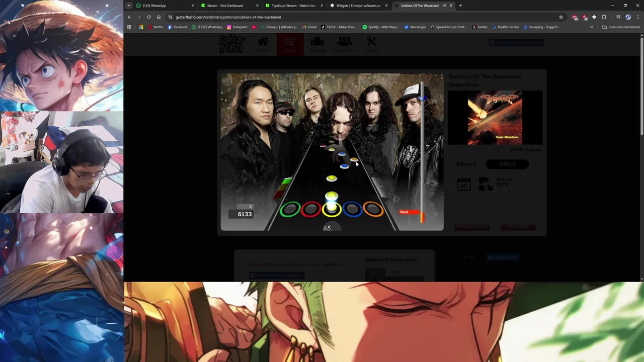Image resolution: width=644 pixels, height=362 pixels.
Task: Open the Netflix bookmark
Action: 155,27
